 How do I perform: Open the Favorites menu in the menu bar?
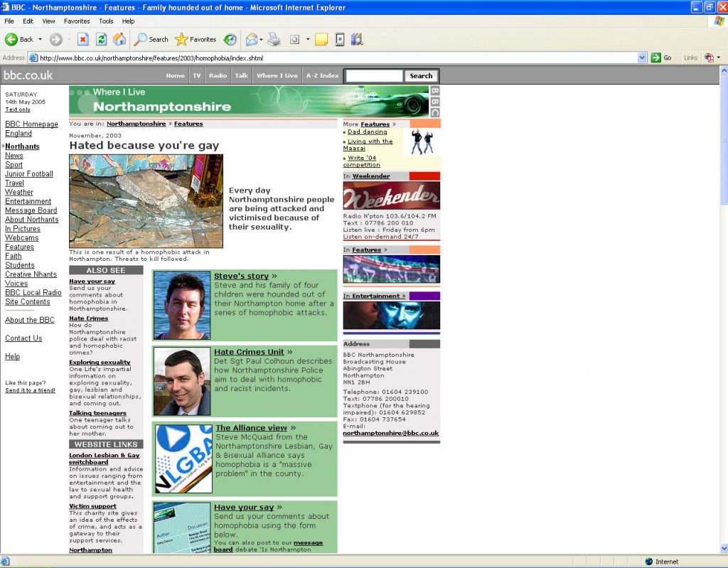coord(77,21)
